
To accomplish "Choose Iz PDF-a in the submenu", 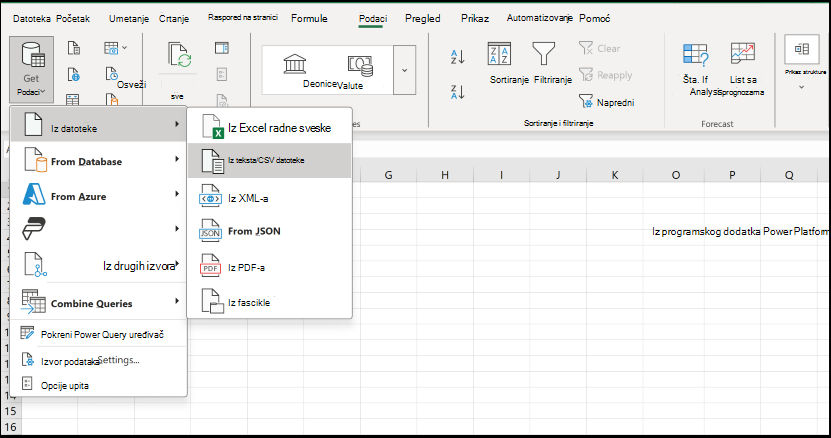I will 270,267.
